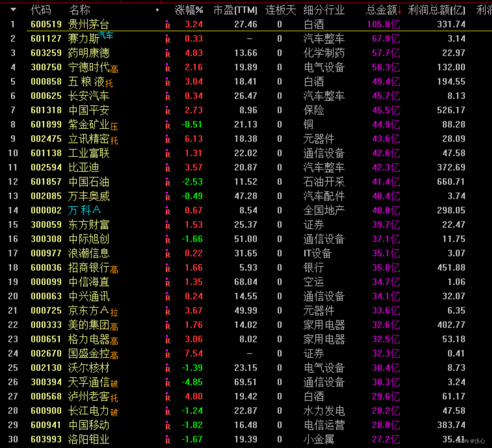Click the small dot after the 名称 header
492x448 pixels.
[157, 10]
